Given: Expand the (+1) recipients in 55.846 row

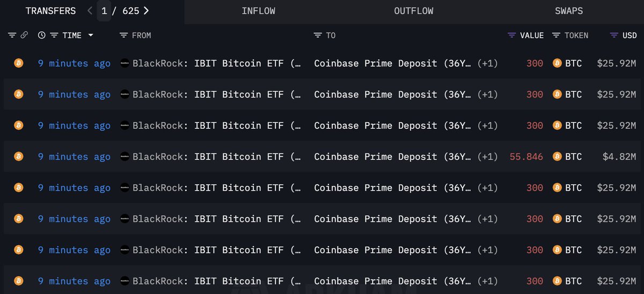Looking at the screenshot, I should coord(487,157).
